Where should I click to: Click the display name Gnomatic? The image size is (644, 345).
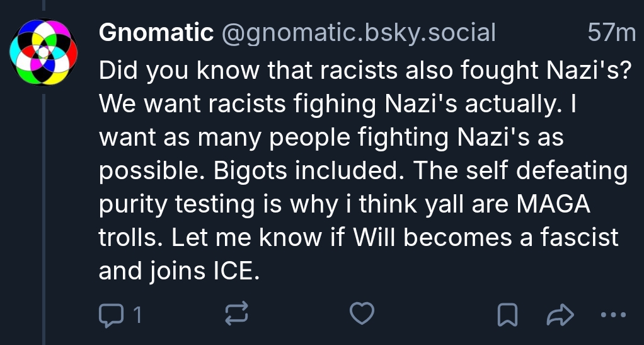(156, 33)
